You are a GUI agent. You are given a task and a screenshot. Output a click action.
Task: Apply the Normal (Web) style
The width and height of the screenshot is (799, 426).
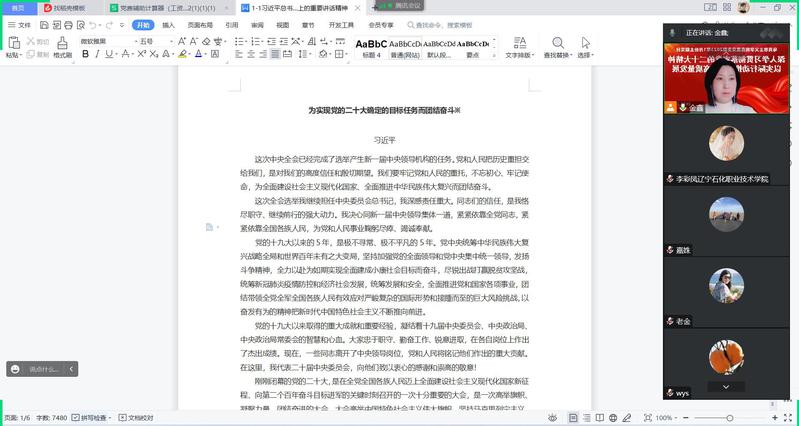pyautogui.click(x=405, y=48)
